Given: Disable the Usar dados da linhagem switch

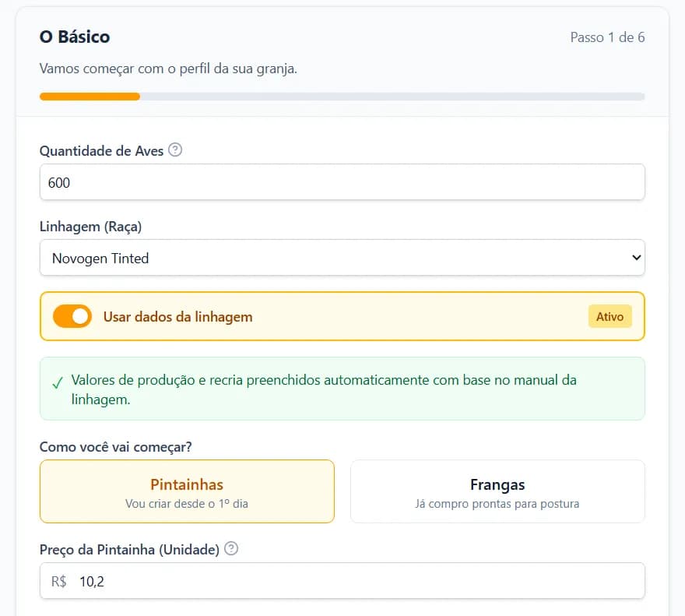Looking at the screenshot, I should pyautogui.click(x=72, y=317).
